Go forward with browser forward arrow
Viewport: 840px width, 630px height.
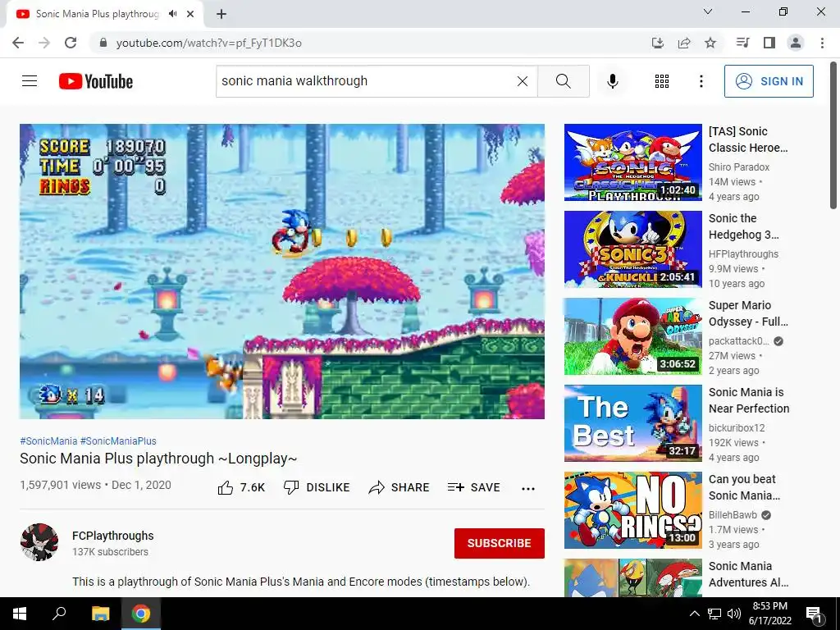tap(44, 43)
